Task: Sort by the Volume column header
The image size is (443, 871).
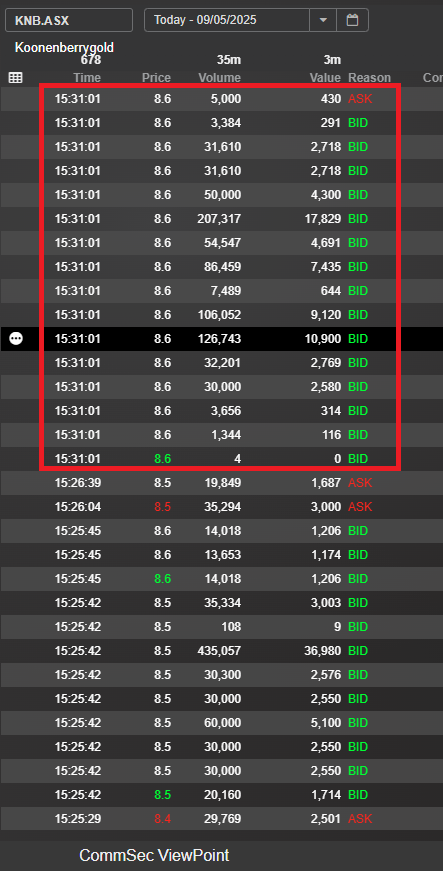Action: tap(221, 78)
